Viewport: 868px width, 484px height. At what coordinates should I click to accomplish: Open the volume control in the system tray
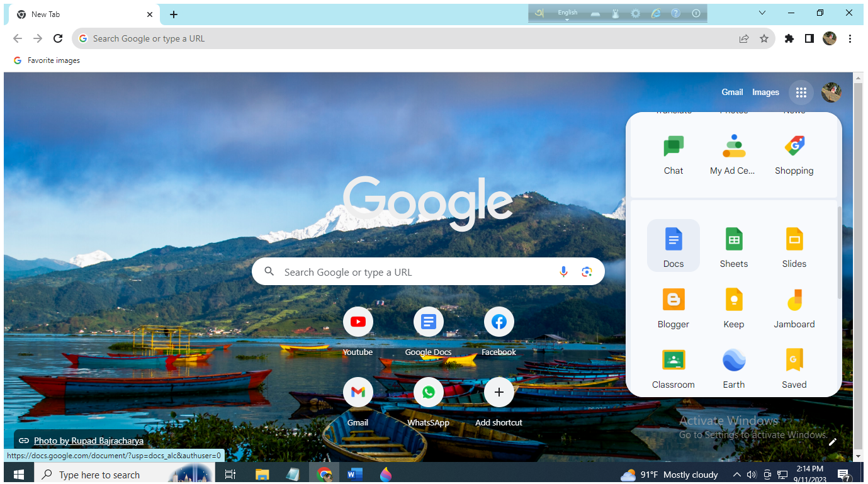click(x=752, y=475)
